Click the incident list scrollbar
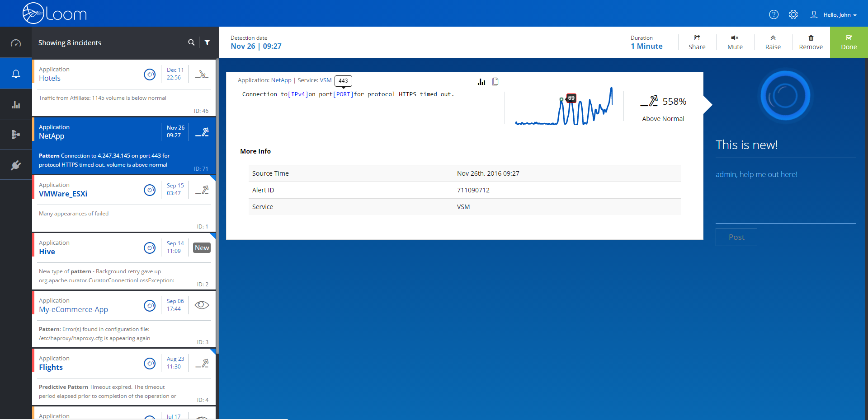868x420 pixels. 217,206
